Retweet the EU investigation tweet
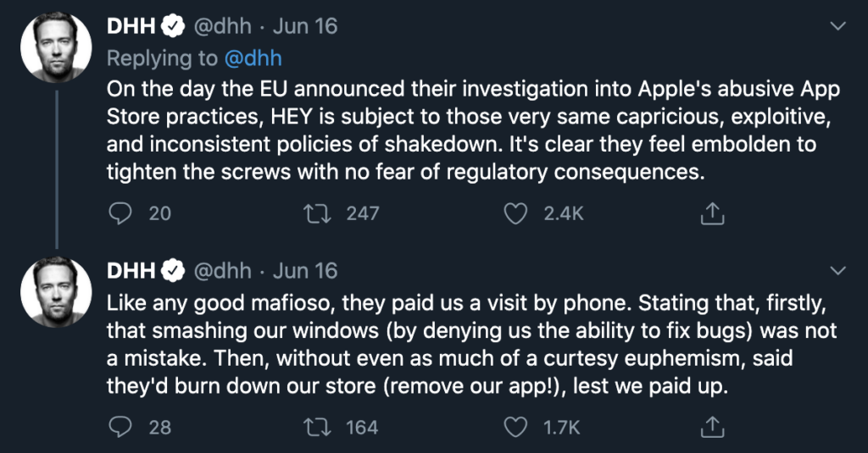 coord(316,214)
